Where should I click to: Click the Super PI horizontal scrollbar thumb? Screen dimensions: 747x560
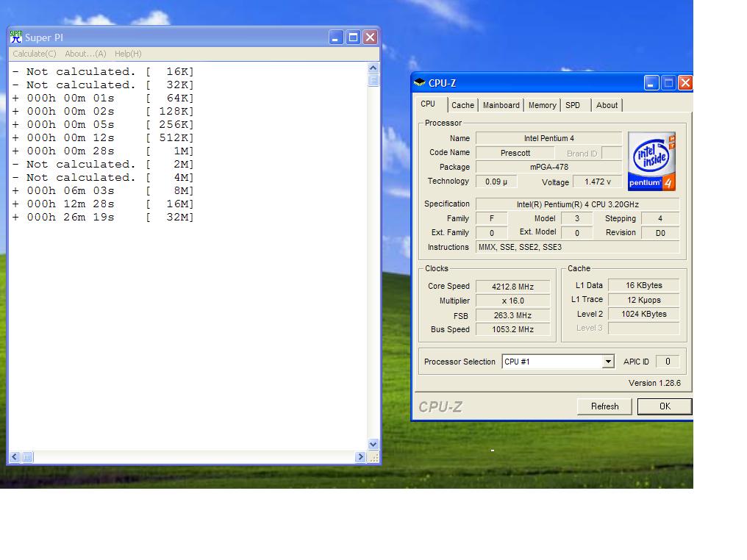tap(27, 457)
